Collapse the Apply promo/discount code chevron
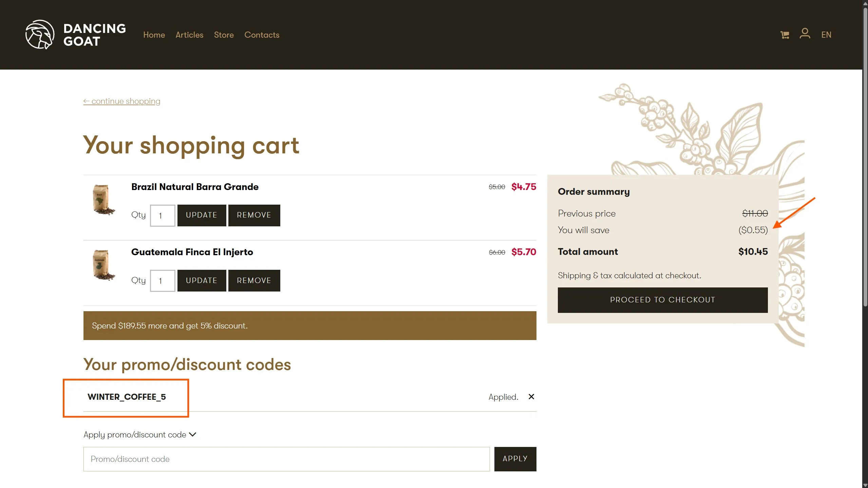Screen dimensions: 868x488 (x=193, y=434)
